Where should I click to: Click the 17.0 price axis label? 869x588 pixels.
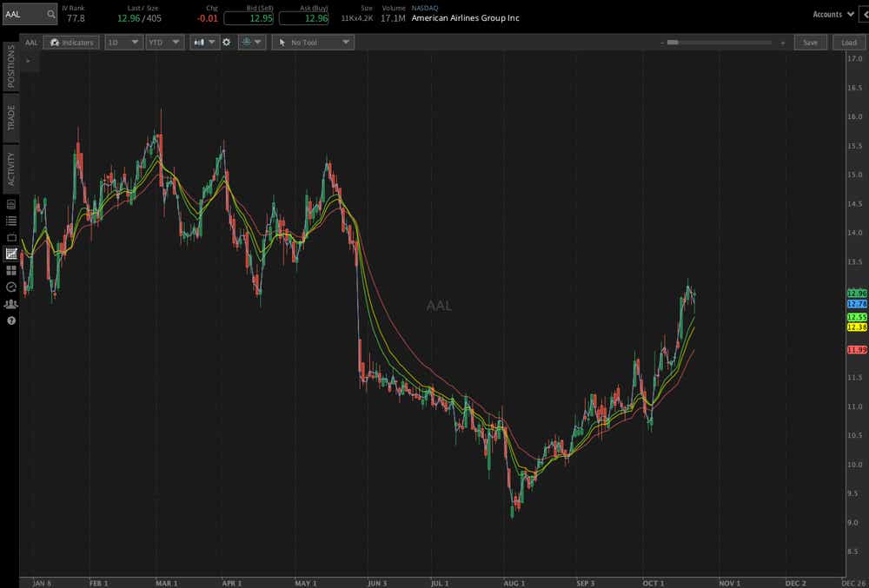point(854,58)
